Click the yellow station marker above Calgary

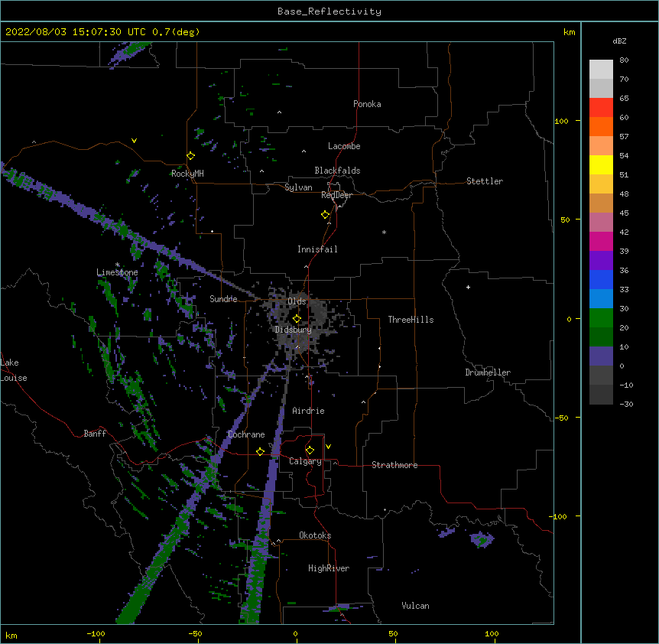[x=310, y=450]
